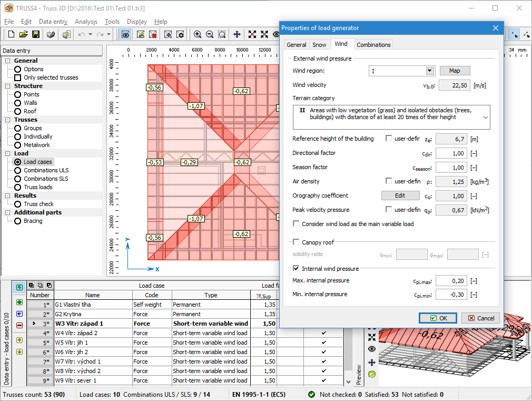This screenshot has width=532, height=401.
Task: Click the Wind velocity input field
Action: [x=455, y=84]
